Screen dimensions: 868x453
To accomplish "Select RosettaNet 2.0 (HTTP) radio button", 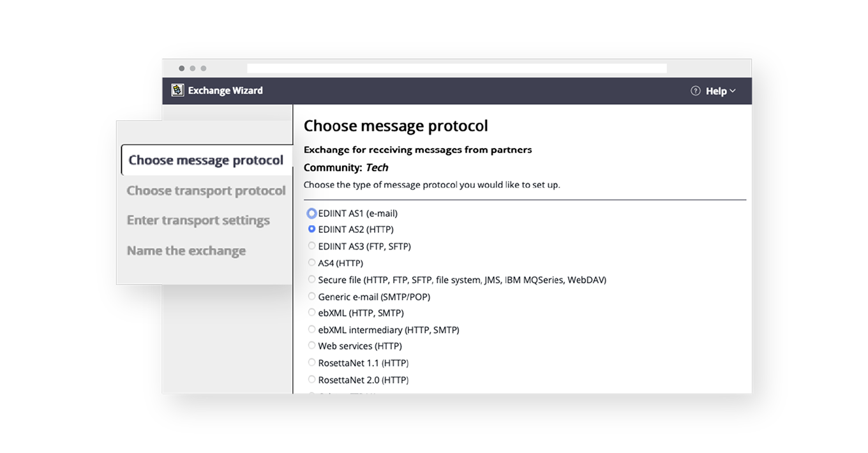I will click(311, 380).
